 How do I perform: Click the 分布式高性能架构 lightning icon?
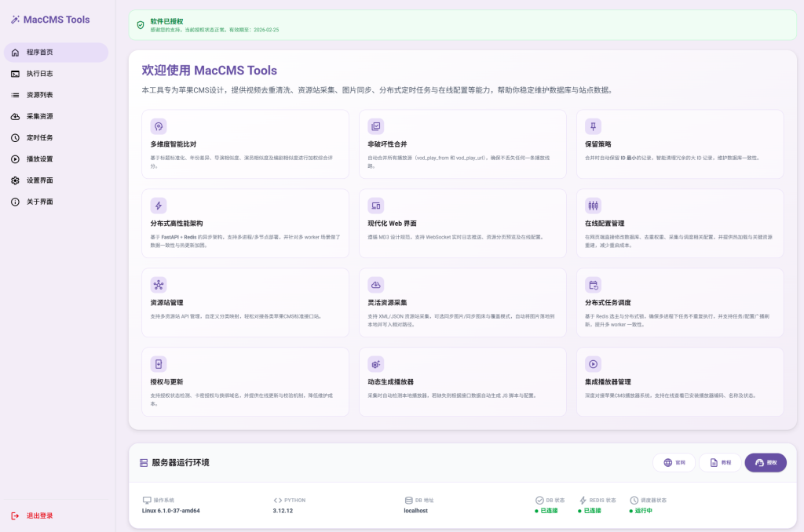pos(159,206)
